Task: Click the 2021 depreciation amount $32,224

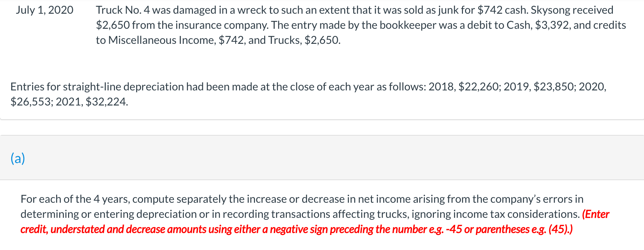Action: [106, 102]
